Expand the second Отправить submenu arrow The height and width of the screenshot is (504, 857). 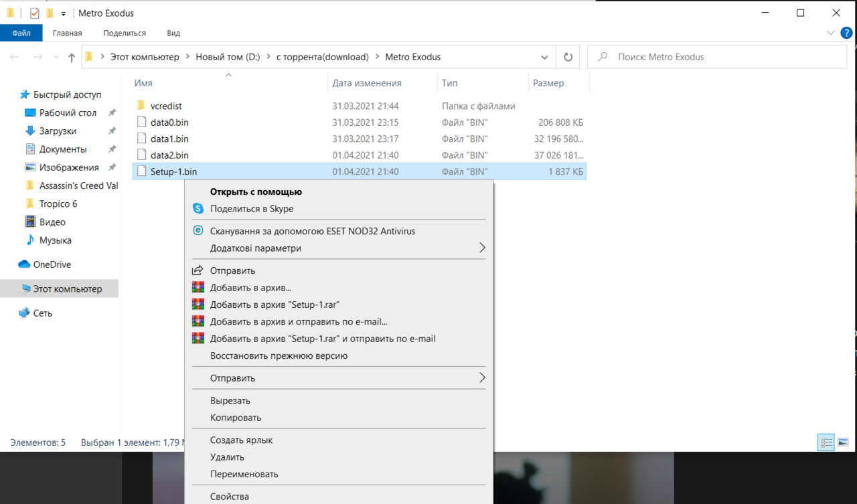[482, 378]
